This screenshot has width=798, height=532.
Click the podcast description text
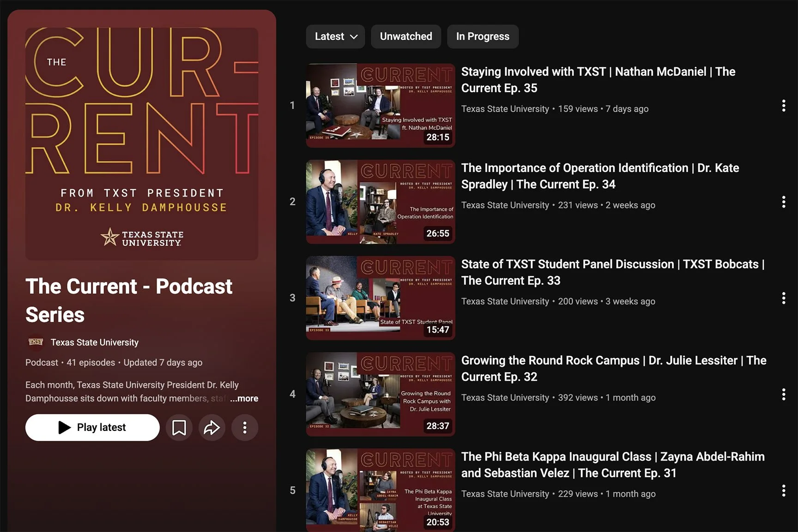pyautogui.click(x=132, y=391)
